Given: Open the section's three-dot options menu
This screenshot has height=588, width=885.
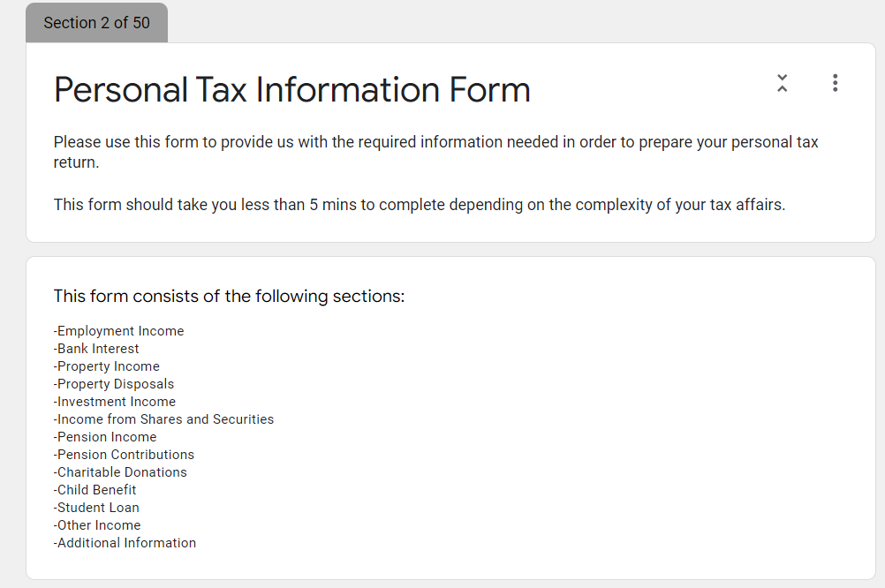Looking at the screenshot, I should point(835,83).
